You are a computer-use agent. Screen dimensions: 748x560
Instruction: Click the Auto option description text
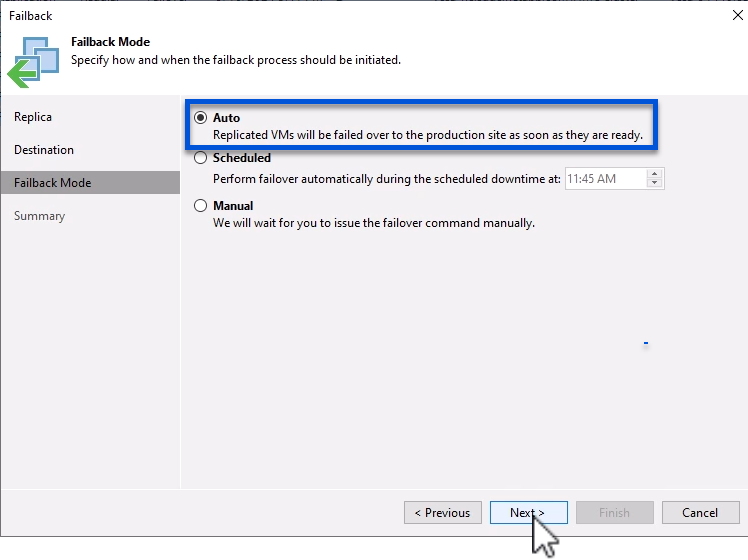click(427, 135)
